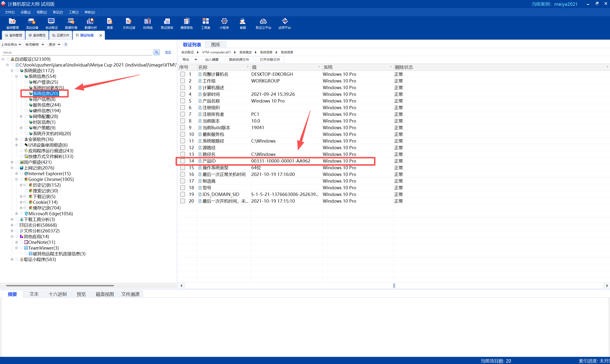Click the magnifier search button beside tiktok field
Screen dimensions: 610x364
coord(156,52)
